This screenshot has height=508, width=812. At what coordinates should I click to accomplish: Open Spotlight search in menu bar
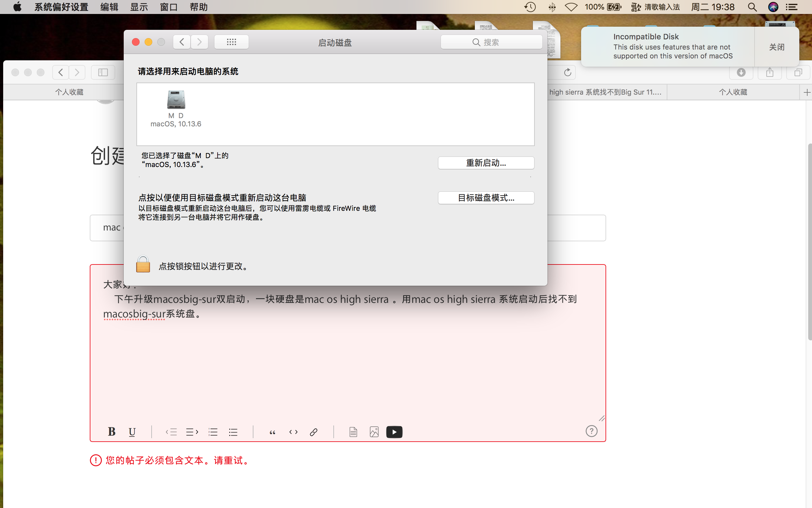pos(752,7)
